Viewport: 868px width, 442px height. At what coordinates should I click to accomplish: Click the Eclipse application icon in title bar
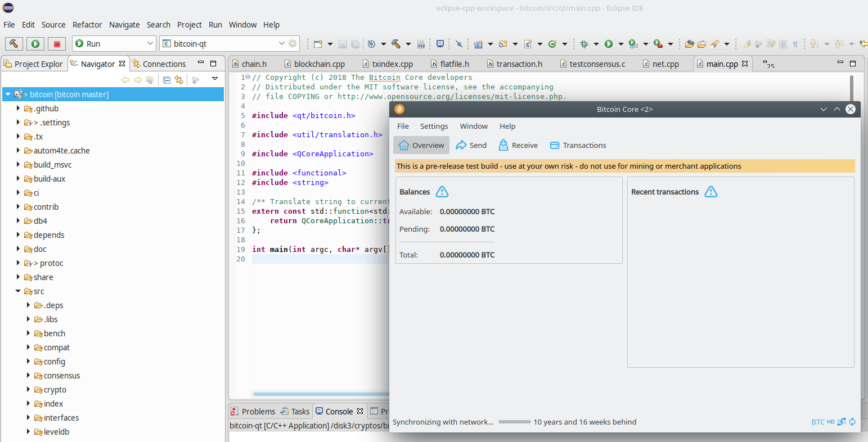8,8
